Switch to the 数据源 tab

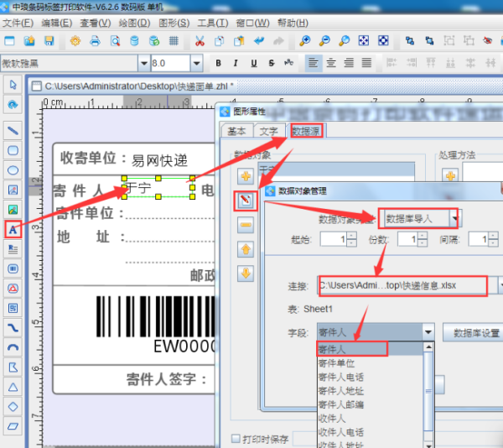pos(305,131)
